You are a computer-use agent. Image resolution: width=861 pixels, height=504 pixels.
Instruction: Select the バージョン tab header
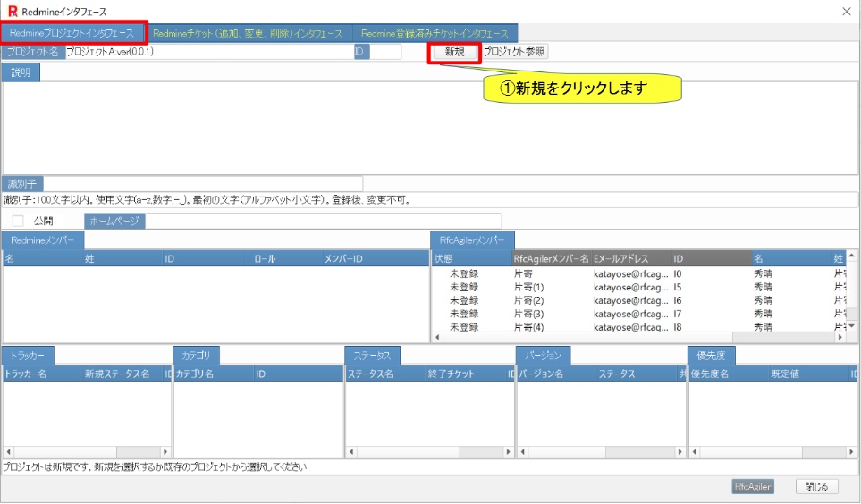tap(543, 356)
